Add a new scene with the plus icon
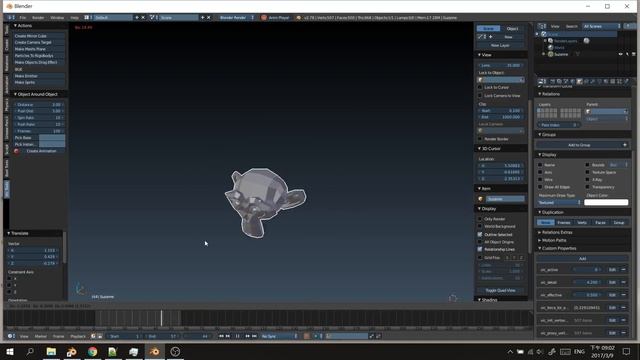 (x=202, y=18)
